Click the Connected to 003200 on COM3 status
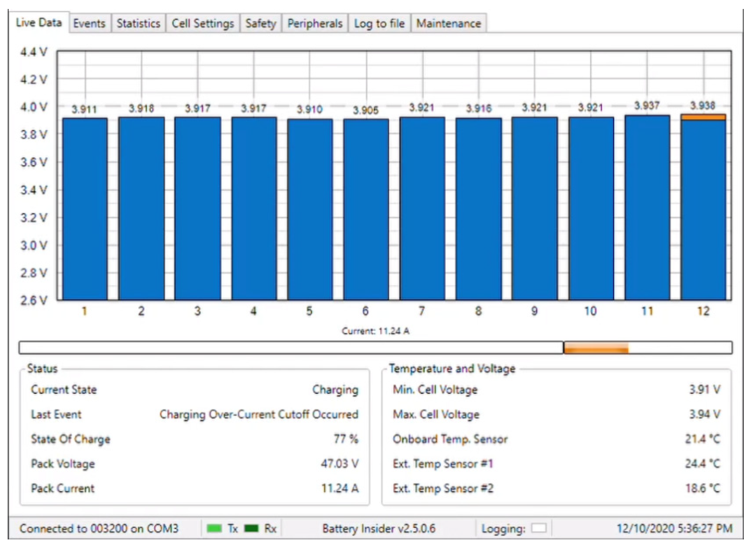The image size is (756, 550). pos(99,529)
